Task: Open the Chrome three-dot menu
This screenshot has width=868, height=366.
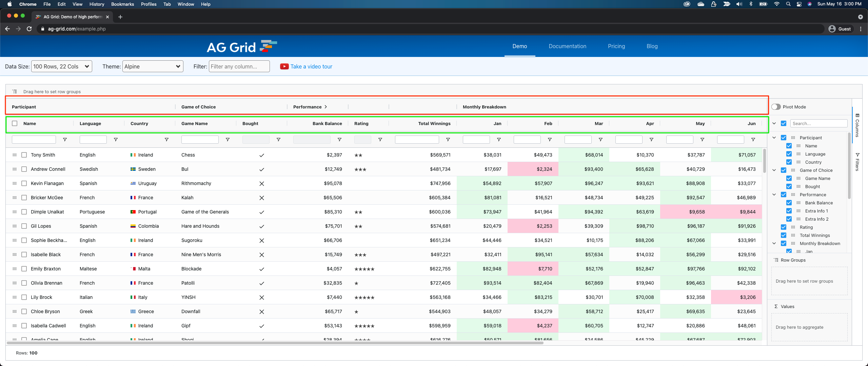Action: coord(861,29)
